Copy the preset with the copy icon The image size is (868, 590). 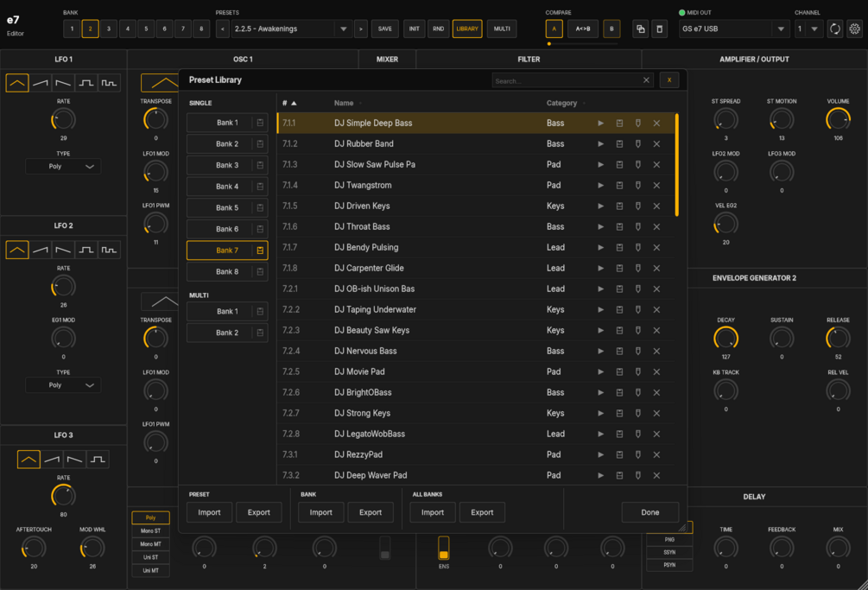pyautogui.click(x=641, y=29)
